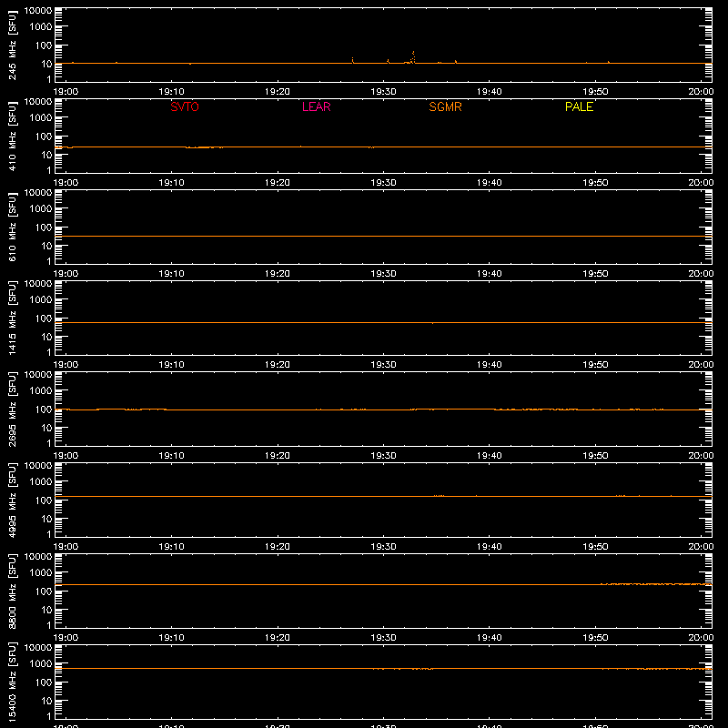Click the yellow PALE station label
Viewport: 728px width, 728px height.
(x=579, y=106)
